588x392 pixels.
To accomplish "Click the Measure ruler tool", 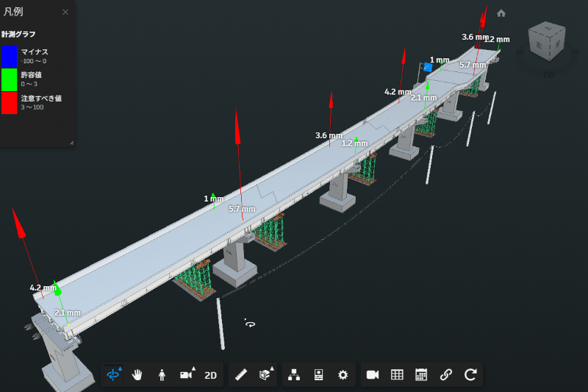I will point(240,374).
